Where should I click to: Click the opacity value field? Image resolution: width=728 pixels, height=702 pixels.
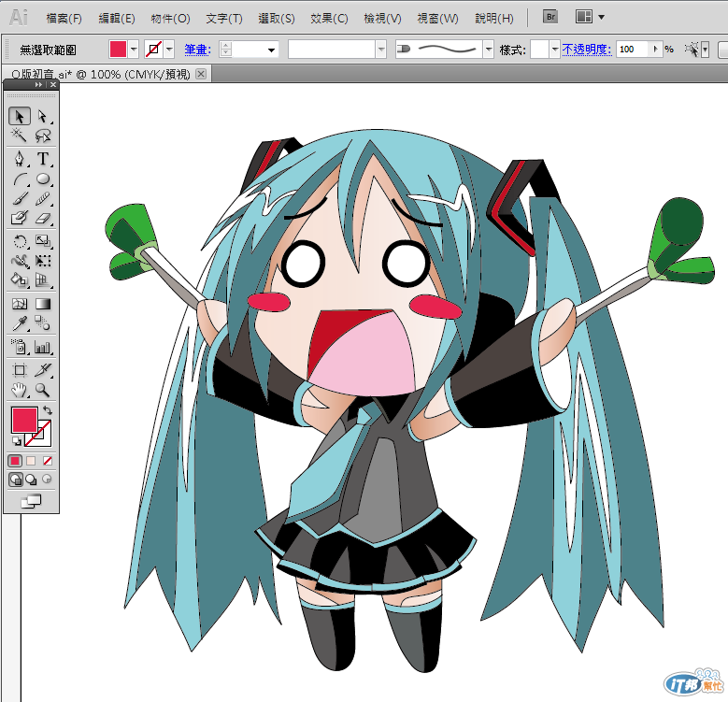(x=634, y=49)
